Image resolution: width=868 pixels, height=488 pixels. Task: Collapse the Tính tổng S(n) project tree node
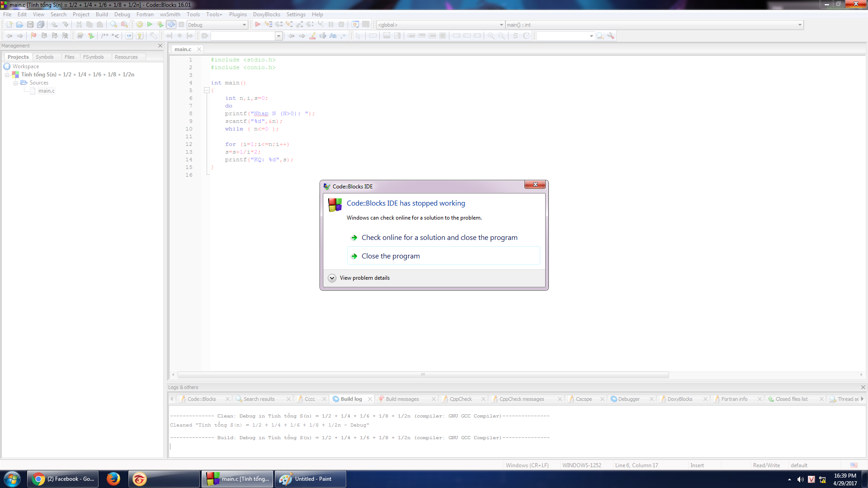(x=7, y=75)
